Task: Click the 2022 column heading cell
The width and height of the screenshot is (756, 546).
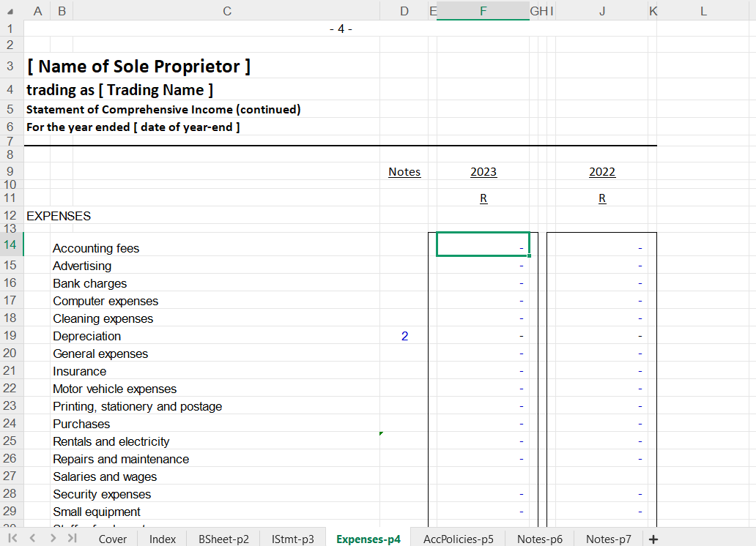Action: (x=601, y=172)
